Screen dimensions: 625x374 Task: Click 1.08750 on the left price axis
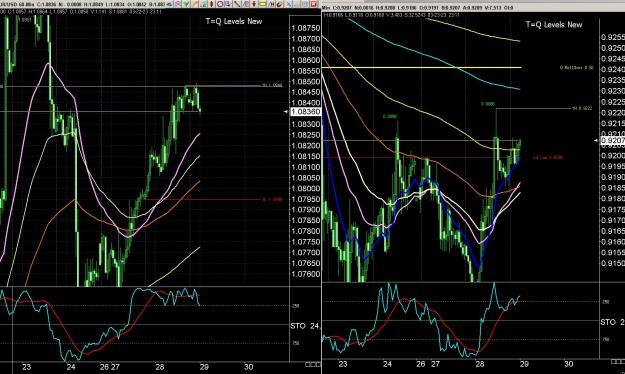pyautogui.click(x=306, y=28)
